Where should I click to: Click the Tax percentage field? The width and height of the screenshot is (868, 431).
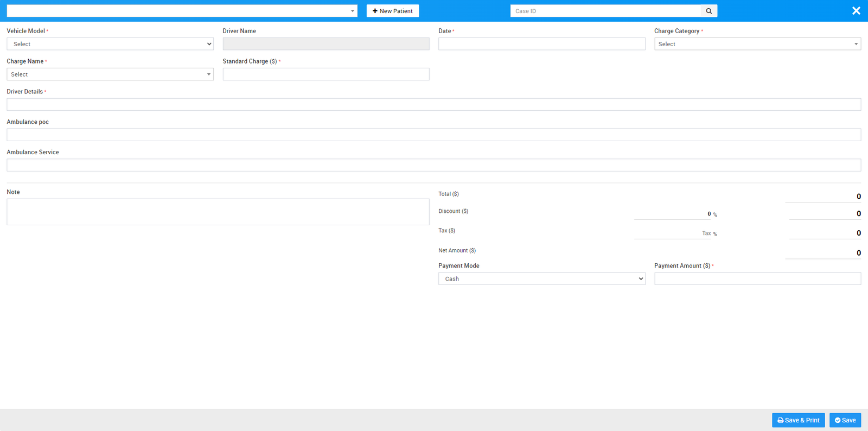pos(673,233)
